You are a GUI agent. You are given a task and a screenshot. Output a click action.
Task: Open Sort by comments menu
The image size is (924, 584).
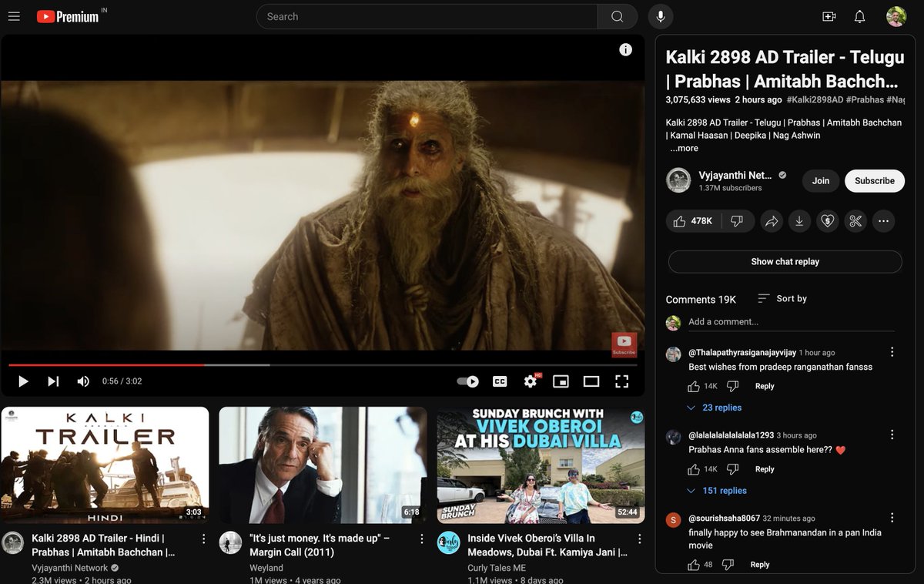pos(782,298)
